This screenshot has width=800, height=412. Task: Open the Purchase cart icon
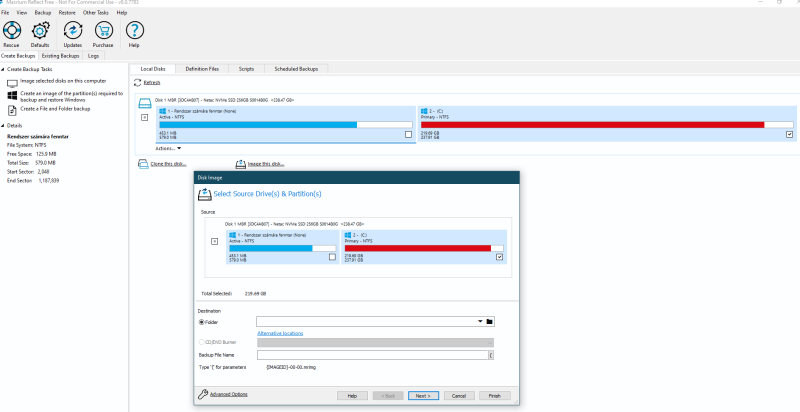tap(104, 31)
